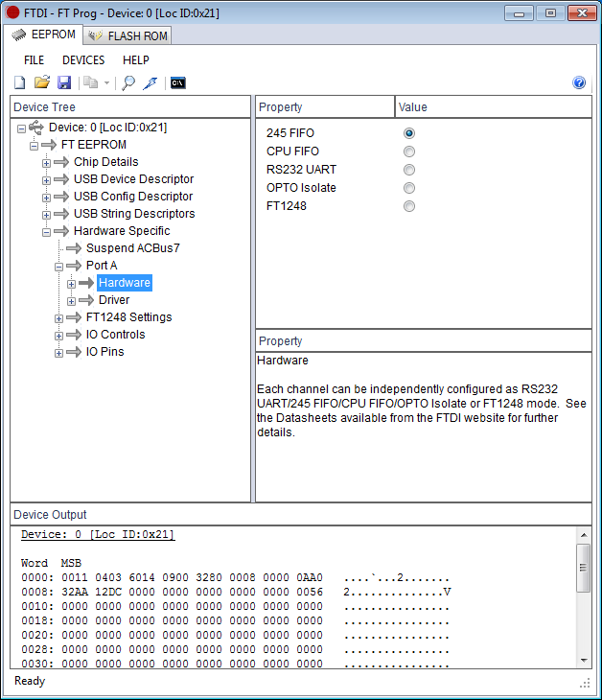This screenshot has height=700, width=602.
Task: Click the window resize grip corner
Action: 585,683
